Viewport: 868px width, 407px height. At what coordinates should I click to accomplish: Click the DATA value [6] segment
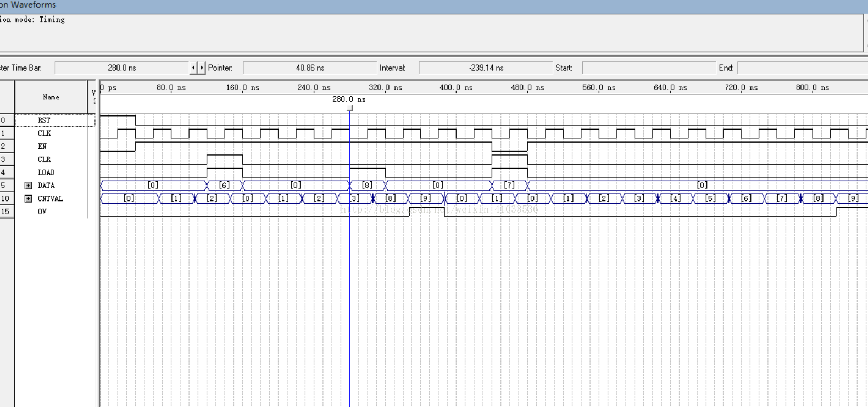click(224, 186)
